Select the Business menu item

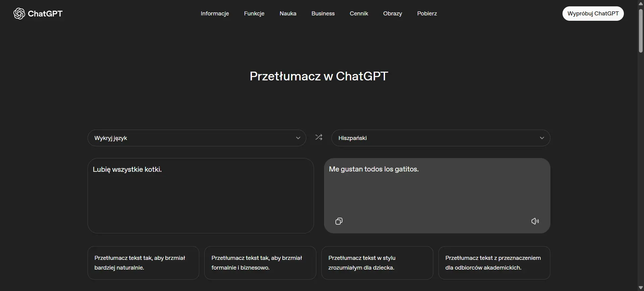pyautogui.click(x=323, y=13)
